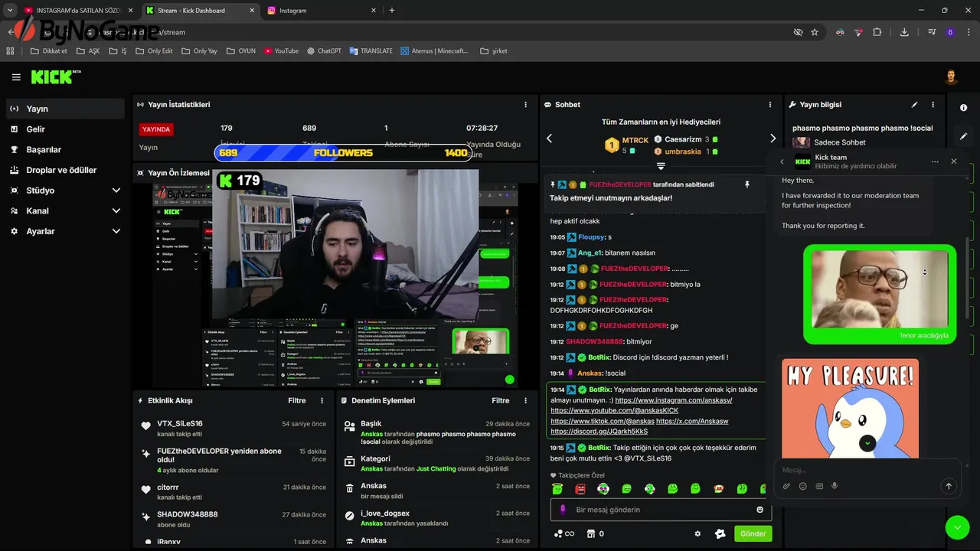
Task: Open the Filtre dropdown in Etkinlik Akışı
Action: (297, 400)
